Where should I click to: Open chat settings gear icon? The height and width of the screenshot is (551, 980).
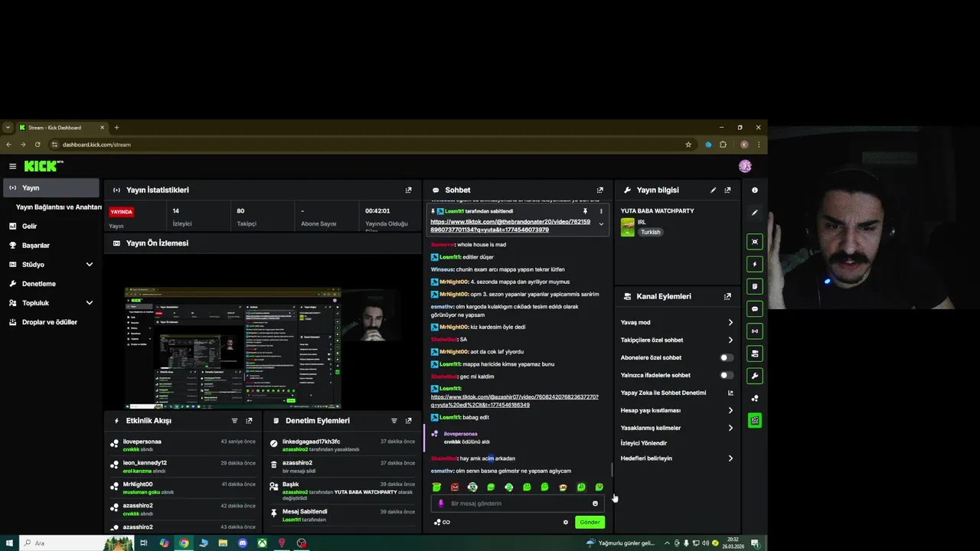566,523
